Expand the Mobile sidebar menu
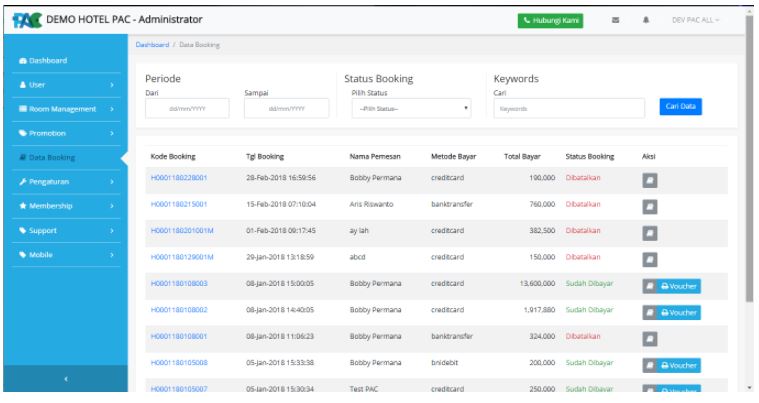Screen dimensions: 759x403 click(x=66, y=255)
